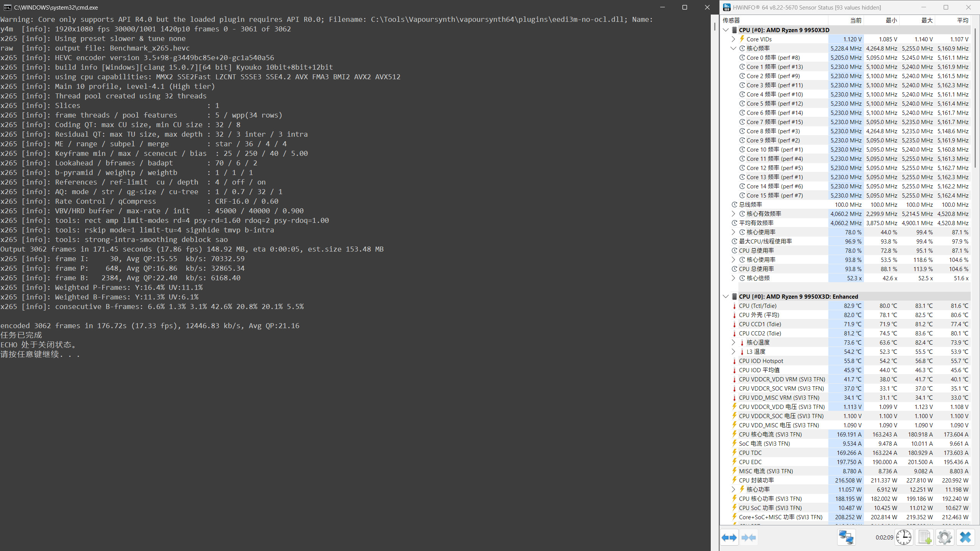Expand the 核心温度 row
The height and width of the screenshot is (551, 980).
pyautogui.click(x=733, y=342)
